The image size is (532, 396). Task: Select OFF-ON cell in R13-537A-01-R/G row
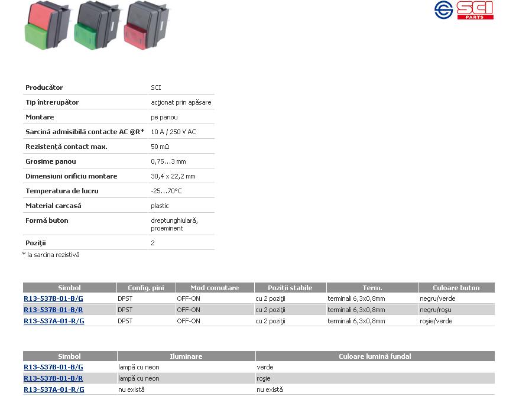pos(189,321)
